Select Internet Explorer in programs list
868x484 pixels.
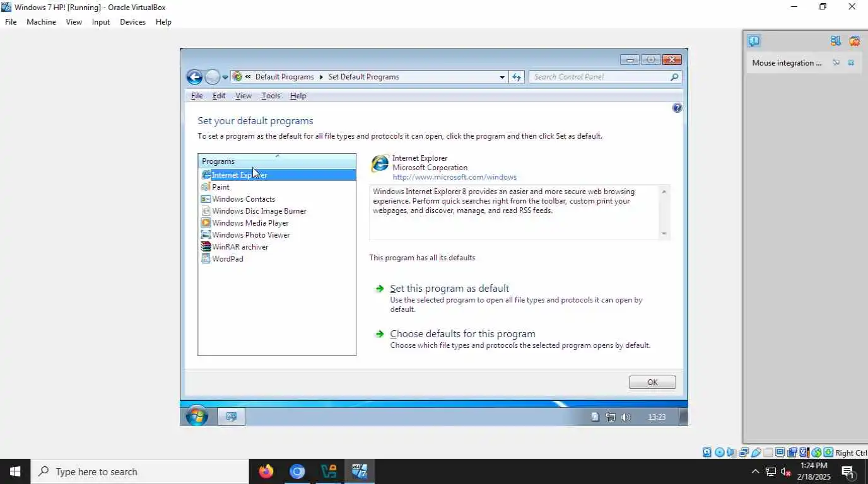click(277, 175)
